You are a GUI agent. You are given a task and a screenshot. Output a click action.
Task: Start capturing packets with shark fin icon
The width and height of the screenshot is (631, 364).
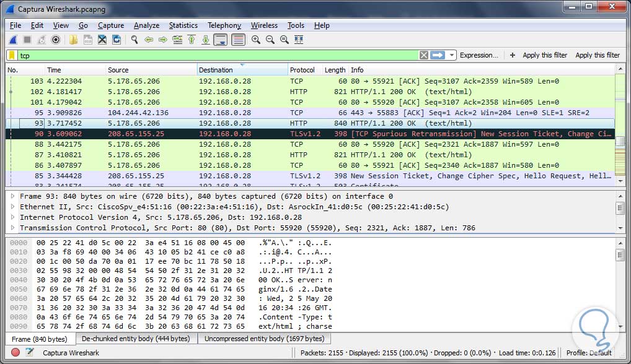(x=13, y=40)
